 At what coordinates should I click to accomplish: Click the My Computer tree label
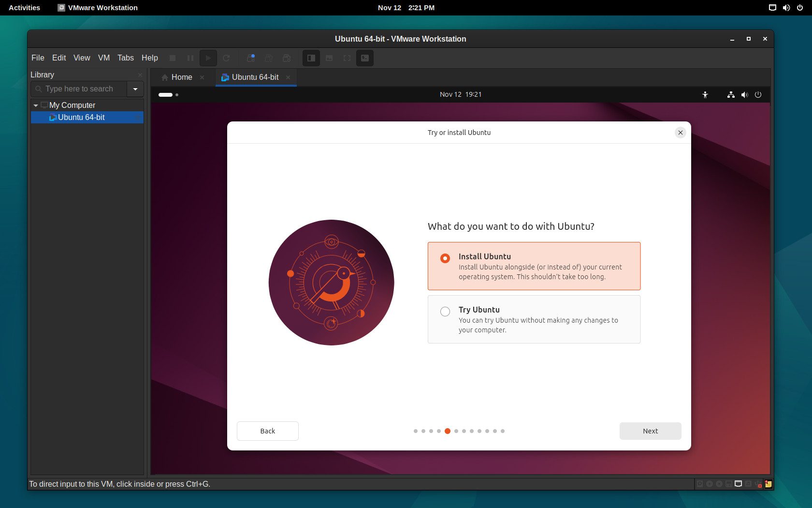point(72,105)
